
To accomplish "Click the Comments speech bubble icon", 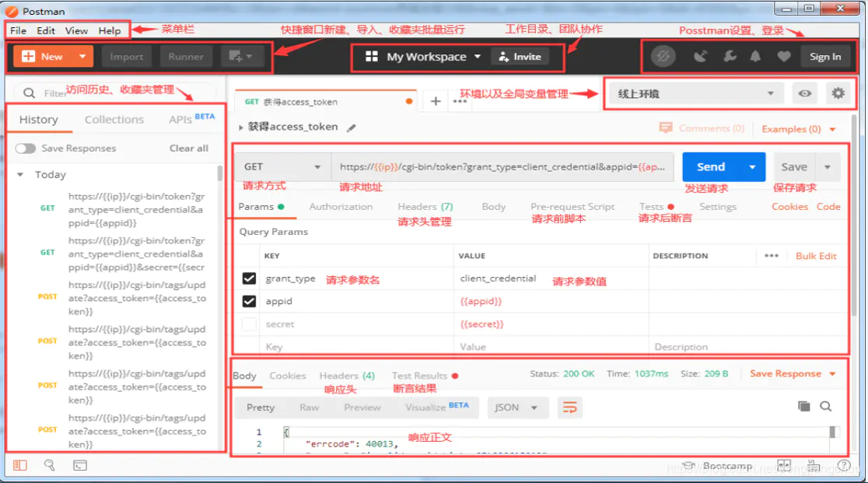I will (666, 128).
